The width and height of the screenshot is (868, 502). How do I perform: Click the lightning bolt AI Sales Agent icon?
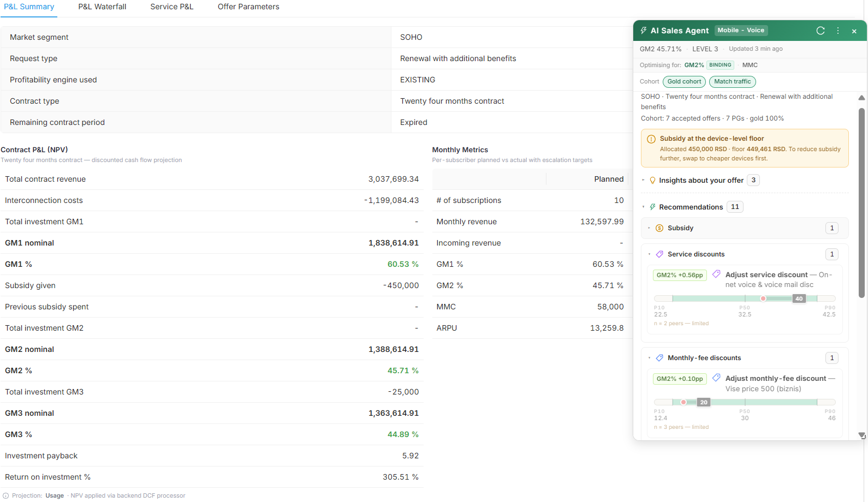[x=644, y=31]
